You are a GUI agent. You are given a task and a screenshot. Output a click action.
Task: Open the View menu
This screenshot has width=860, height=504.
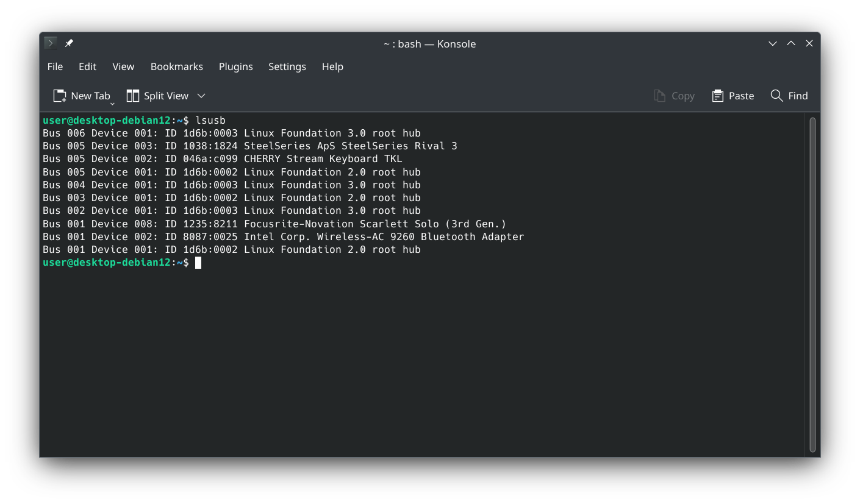[123, 66]
